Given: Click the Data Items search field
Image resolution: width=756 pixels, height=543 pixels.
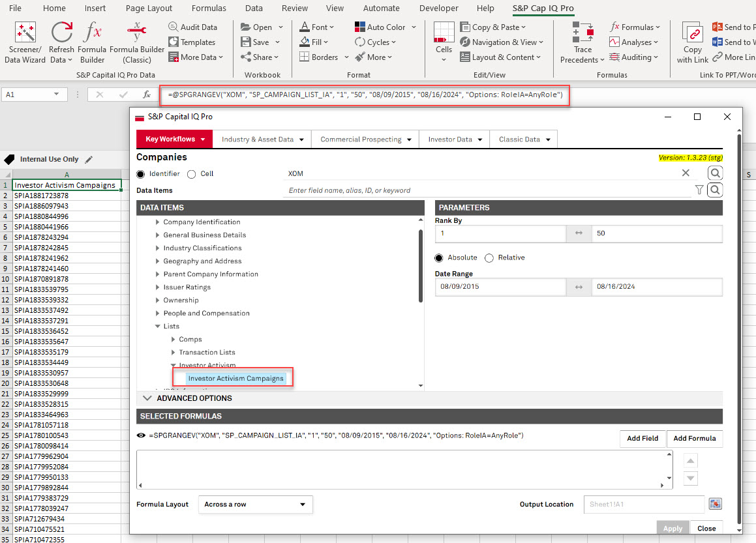Looking at the screenshot, I should tap(487, 190).
